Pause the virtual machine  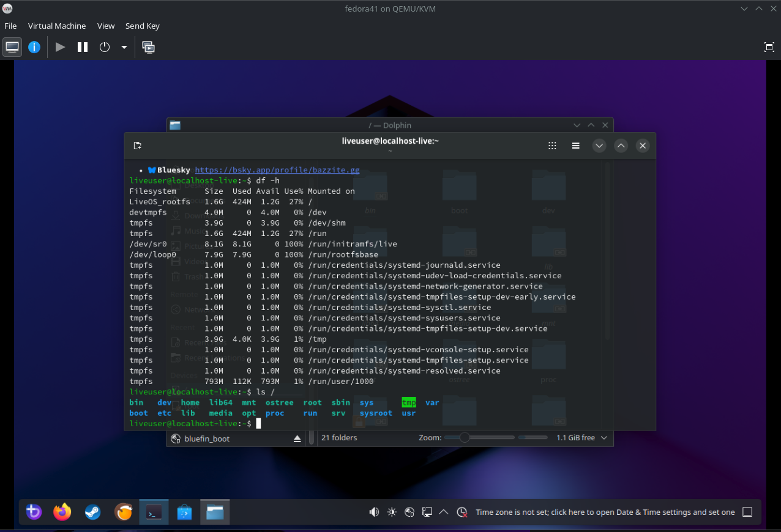83,47
